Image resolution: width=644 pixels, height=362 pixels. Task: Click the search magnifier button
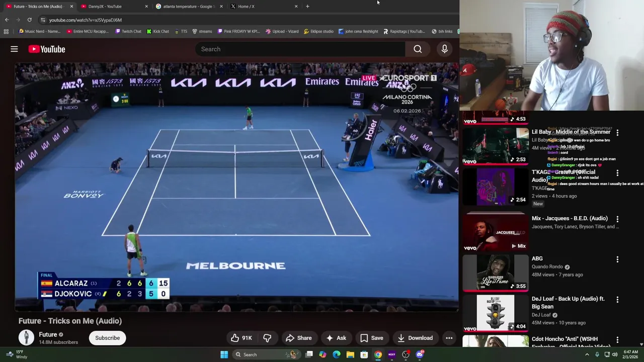[x=418, y=49]
